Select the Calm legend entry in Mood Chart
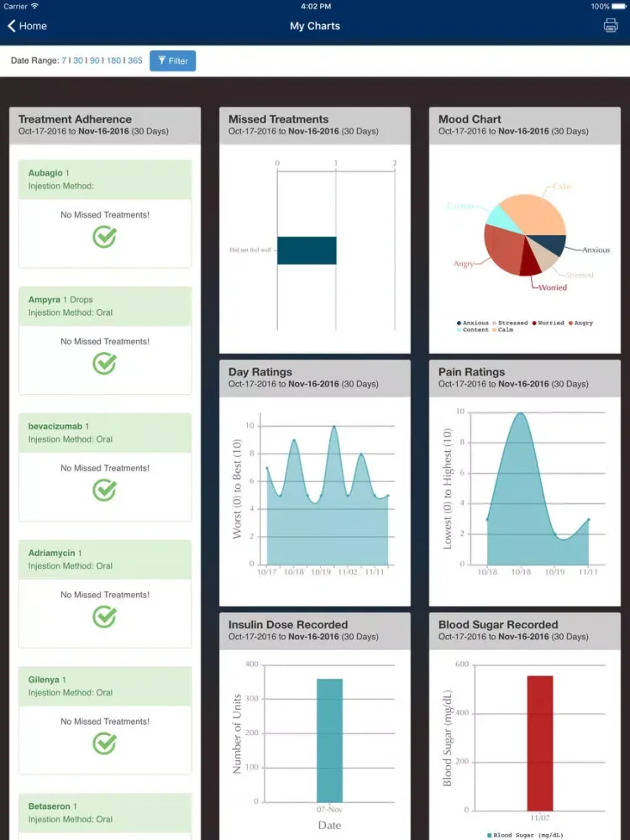This screenshot has width=630, height=840. pos(503,330)
